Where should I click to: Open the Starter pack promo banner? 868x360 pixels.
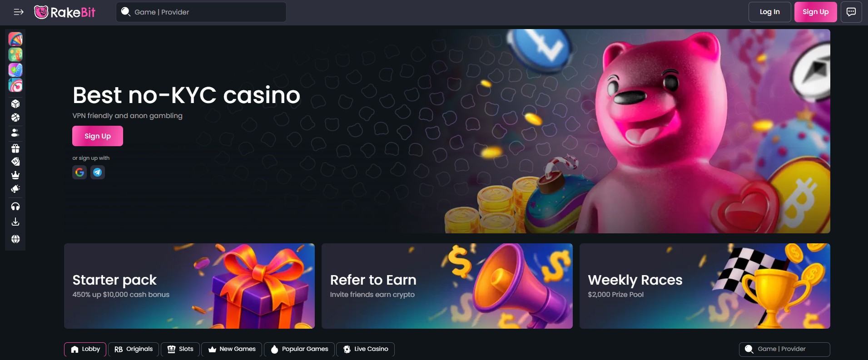189,286
